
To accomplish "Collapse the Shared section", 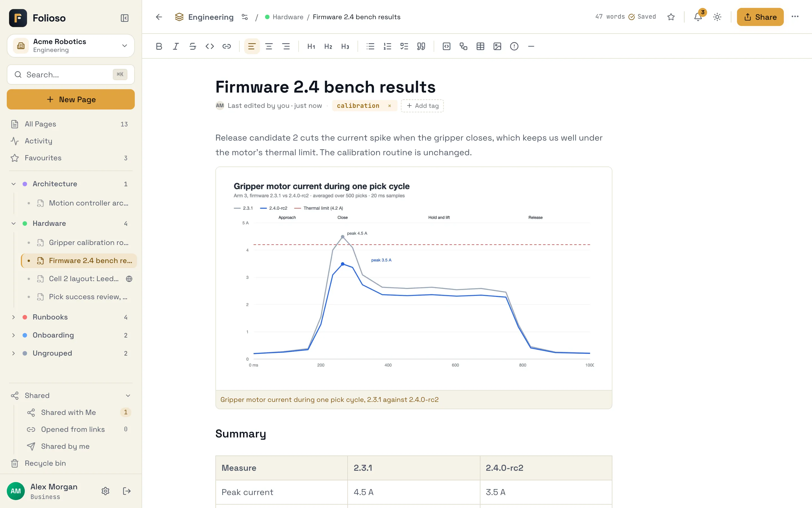I will 128,396.
